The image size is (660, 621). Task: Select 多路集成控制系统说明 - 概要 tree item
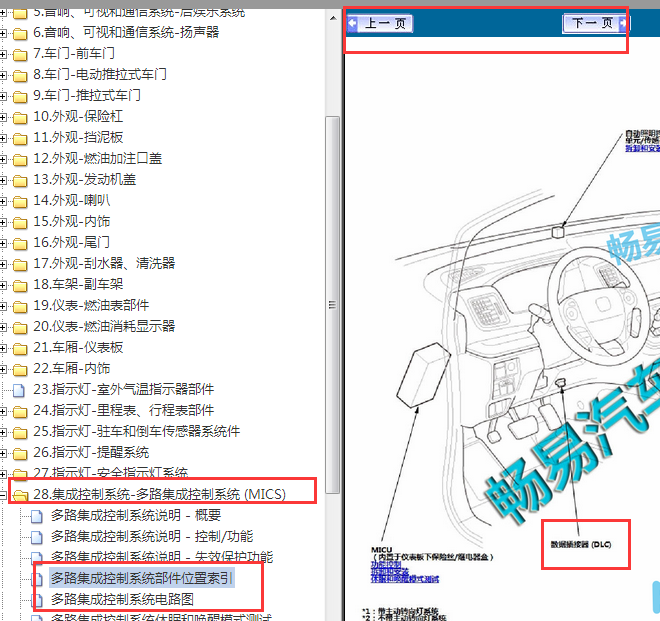136,515
